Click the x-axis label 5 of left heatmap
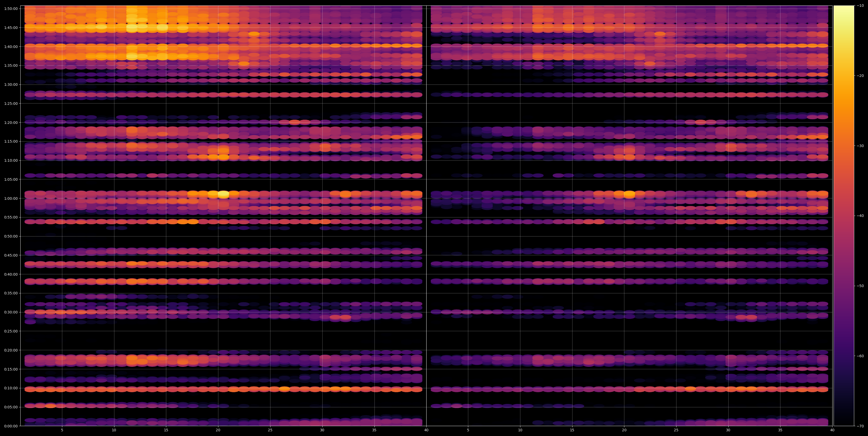 click(62, 430)
